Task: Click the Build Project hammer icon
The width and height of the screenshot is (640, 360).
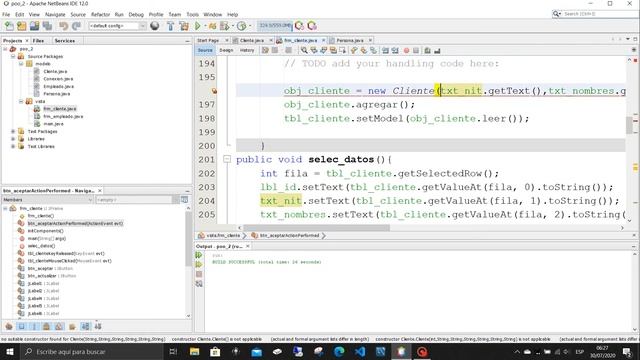Action: (x=171, y=26)
